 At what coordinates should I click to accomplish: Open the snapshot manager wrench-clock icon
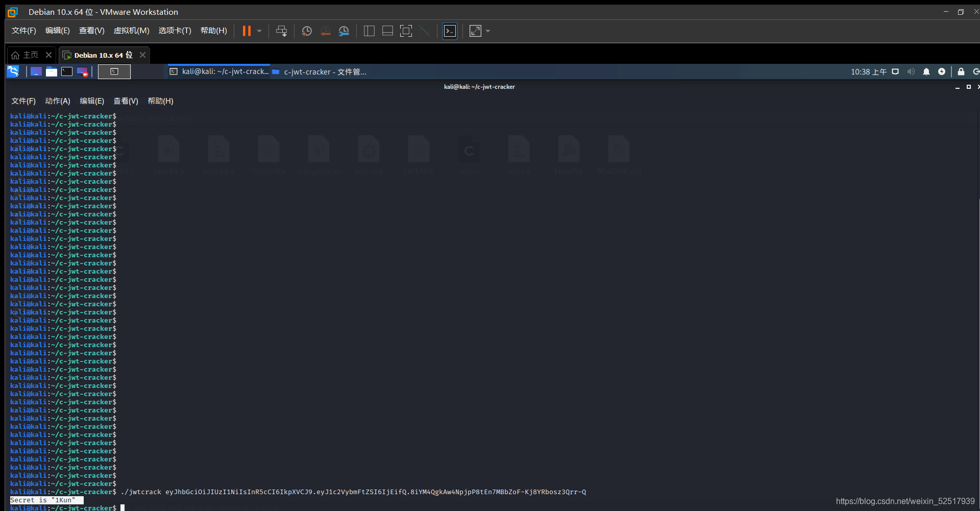click(344, 31)
